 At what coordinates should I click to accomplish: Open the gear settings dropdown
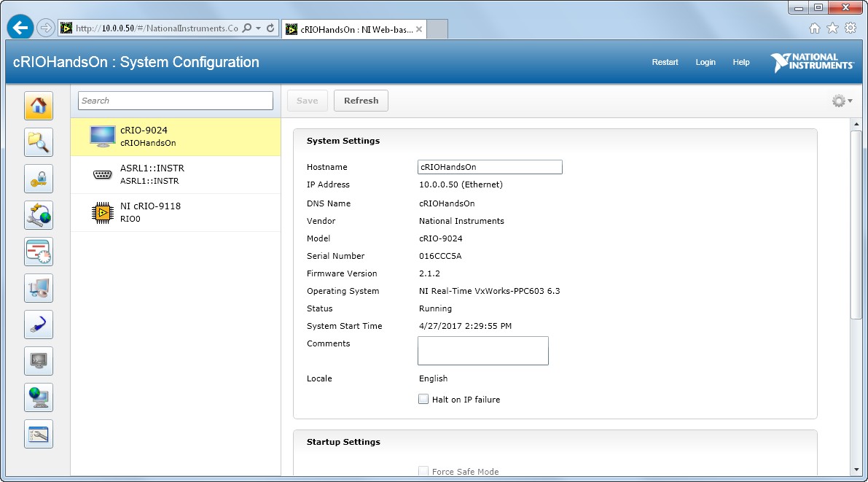pos(842,101)
